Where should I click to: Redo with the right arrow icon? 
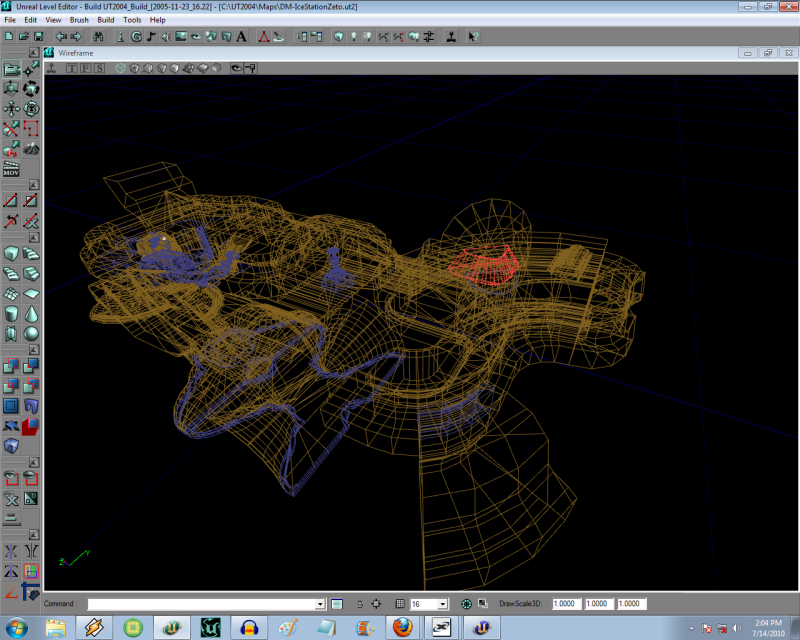point(76,36)
